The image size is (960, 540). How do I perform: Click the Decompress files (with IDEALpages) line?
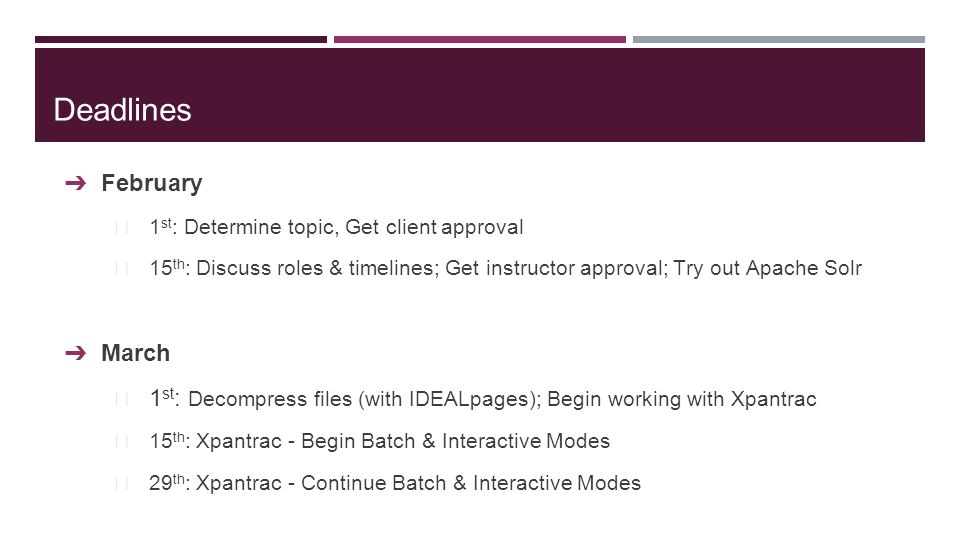pyautogui.click(x=346, y=399)
